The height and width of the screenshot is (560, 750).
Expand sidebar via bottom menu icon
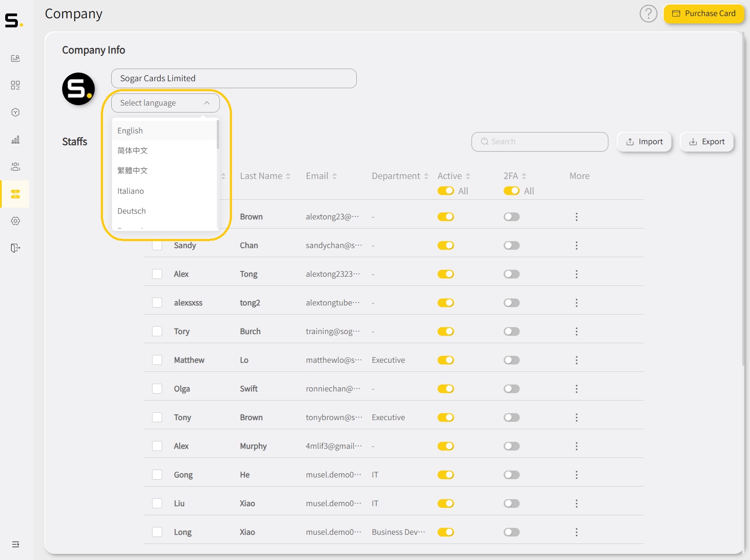point(16,544)
